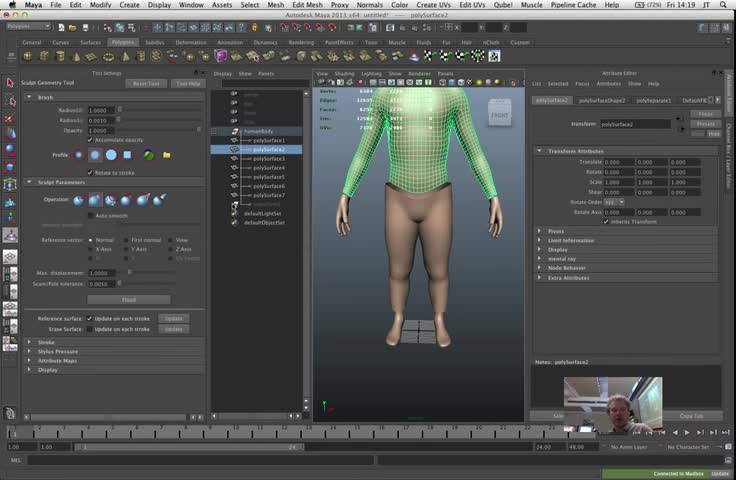Choose the square brush profile icon
Screen dimensions: 736x480
click(127, 155)
